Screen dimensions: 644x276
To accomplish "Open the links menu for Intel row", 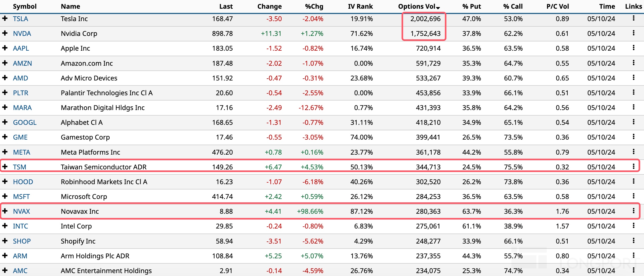I will [633, 226].
